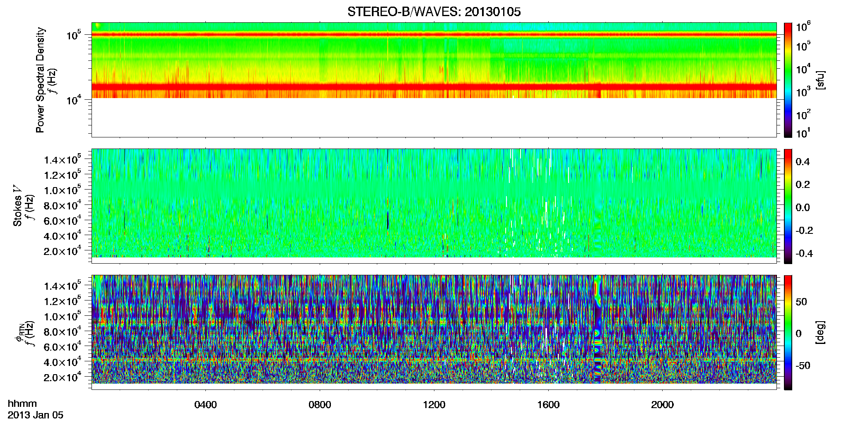Click the 1.0×10^5 tick in Stokes panel
Screen dimensions: 868x447
(63, 191)
